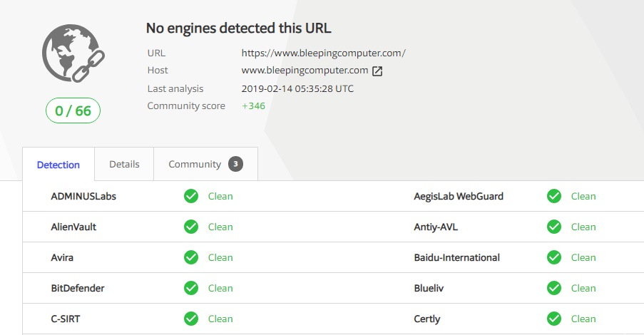Select the Certly engine name
644x335 pixels.
coord(427,319)
